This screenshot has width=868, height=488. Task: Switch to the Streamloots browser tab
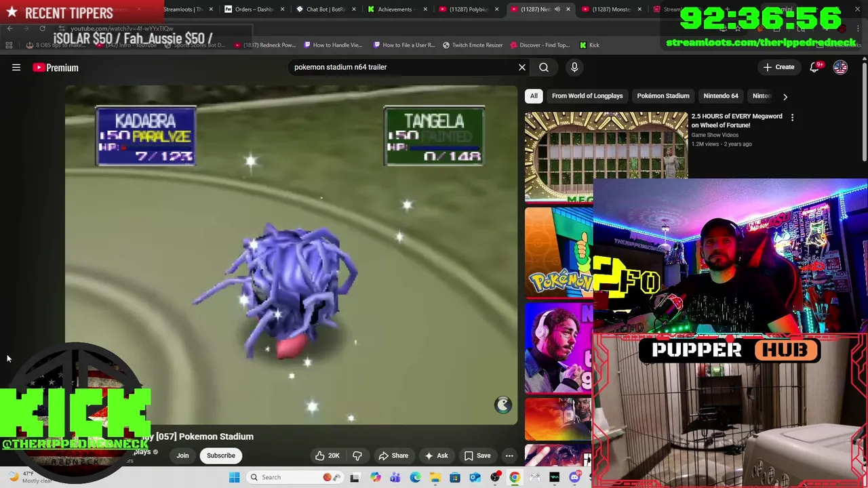tap(183, 9)
